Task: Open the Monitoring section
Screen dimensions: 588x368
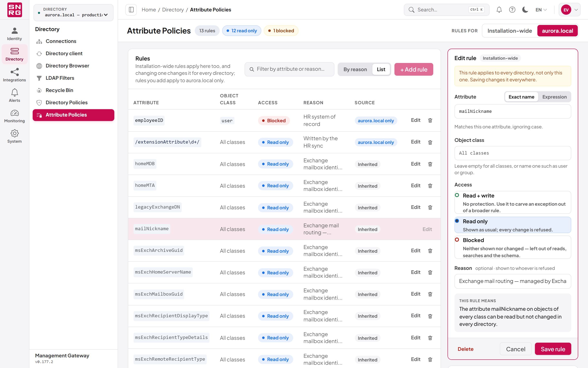Action: pyautogui.click(x=14, y=116)
